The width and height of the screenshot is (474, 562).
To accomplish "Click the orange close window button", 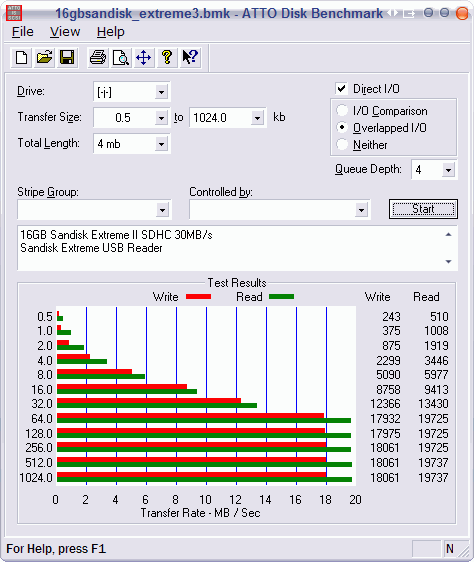I will (x=462, y=13).
